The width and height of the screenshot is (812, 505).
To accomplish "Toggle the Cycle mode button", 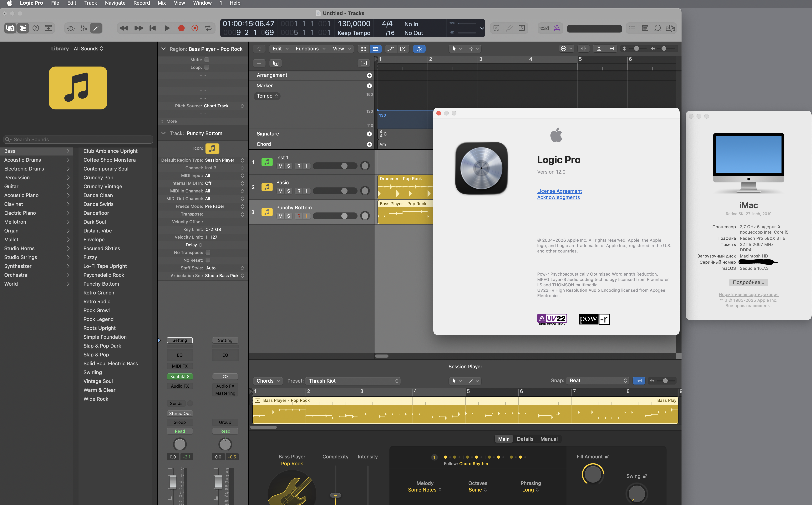I will click(208, 28).
